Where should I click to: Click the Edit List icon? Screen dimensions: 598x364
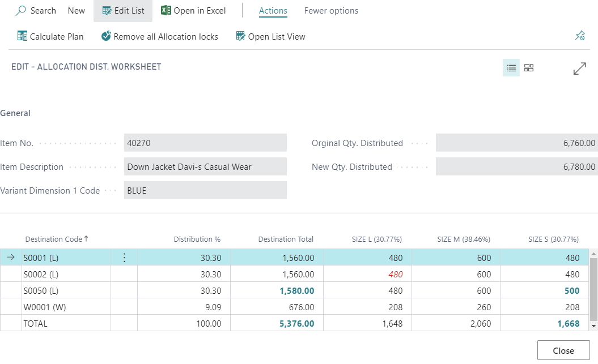(x=107, y=11)
